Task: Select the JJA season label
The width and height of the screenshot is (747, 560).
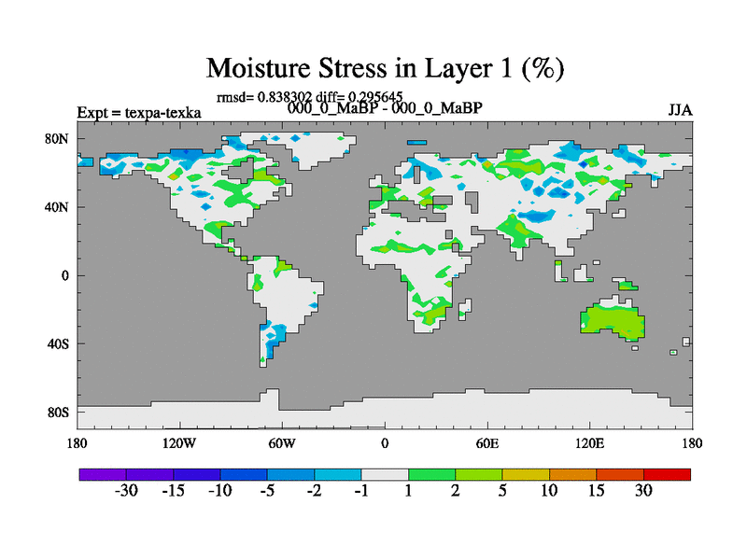Action: point(680,109)
